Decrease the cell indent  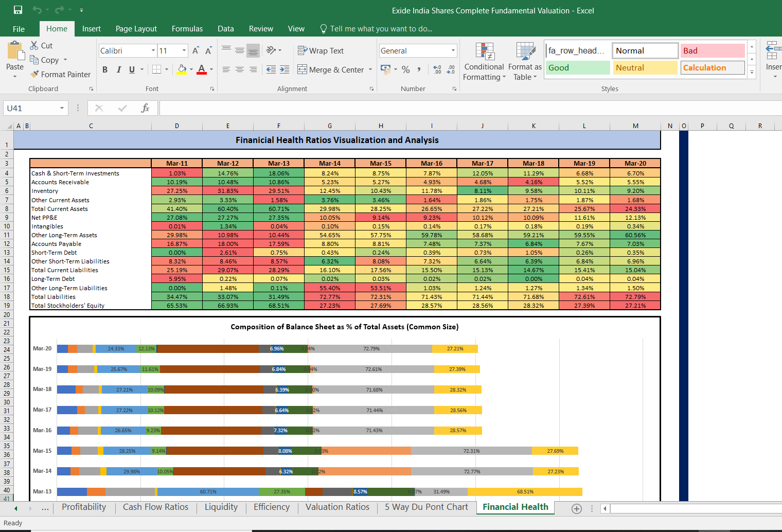click(271, 69)
